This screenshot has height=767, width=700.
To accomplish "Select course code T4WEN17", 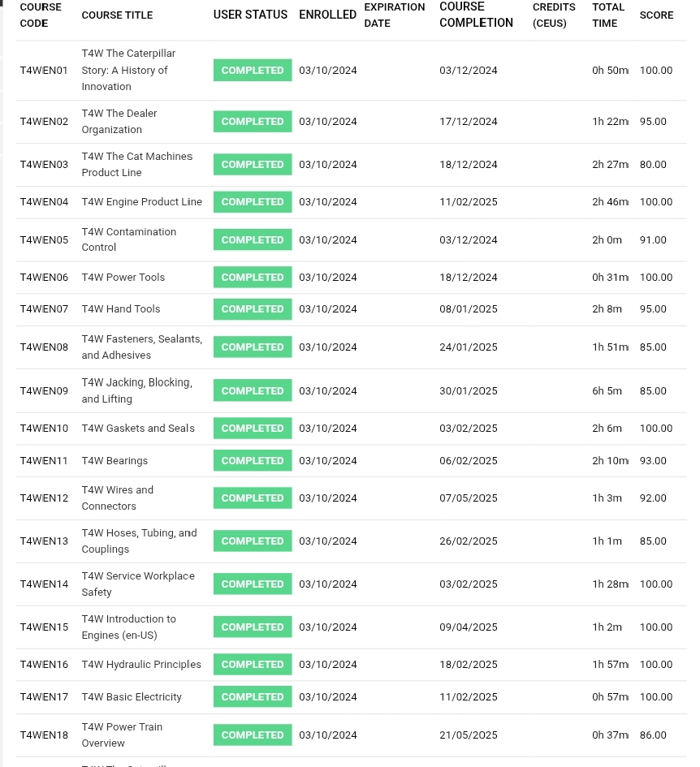I will tap(44, 696).
